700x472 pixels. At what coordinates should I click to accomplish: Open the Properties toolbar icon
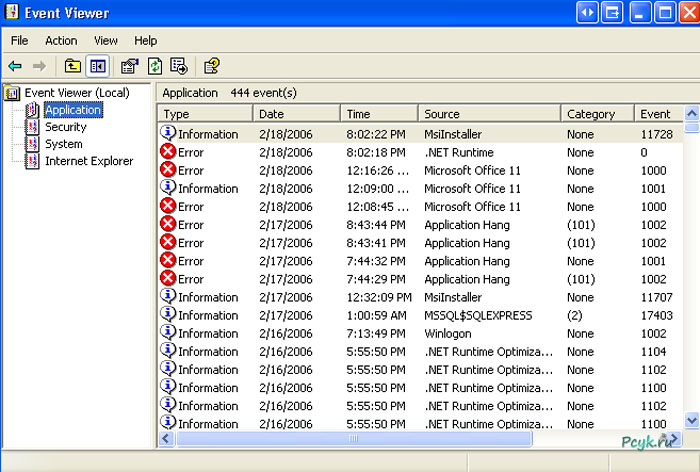pos(130,67)
